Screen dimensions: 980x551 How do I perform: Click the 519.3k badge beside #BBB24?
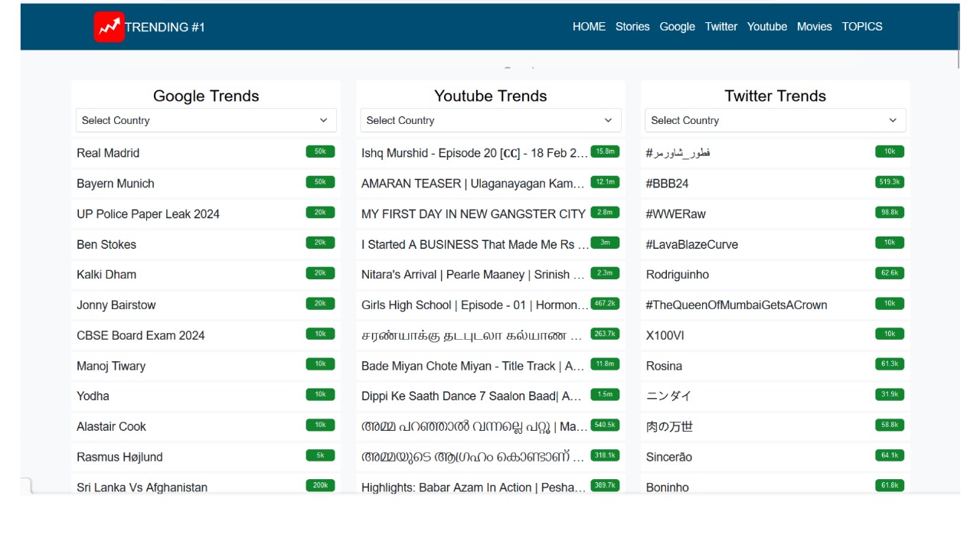point(889,182)
